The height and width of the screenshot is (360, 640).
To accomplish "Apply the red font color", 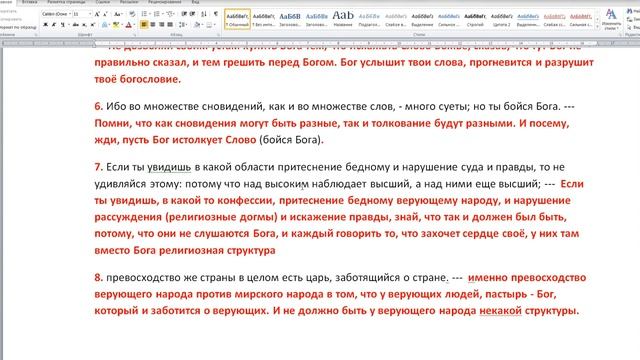I will pos(129,25).
